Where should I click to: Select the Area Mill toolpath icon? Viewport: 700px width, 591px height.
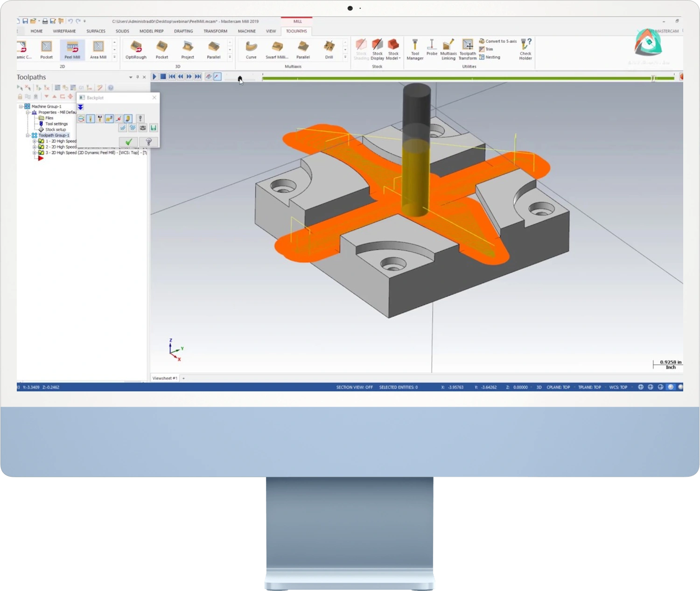(98, 50)
